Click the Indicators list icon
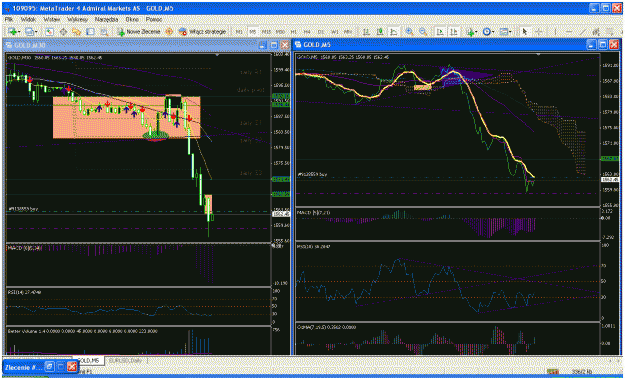This screenshot has height=378, width=625. point(470,32)
